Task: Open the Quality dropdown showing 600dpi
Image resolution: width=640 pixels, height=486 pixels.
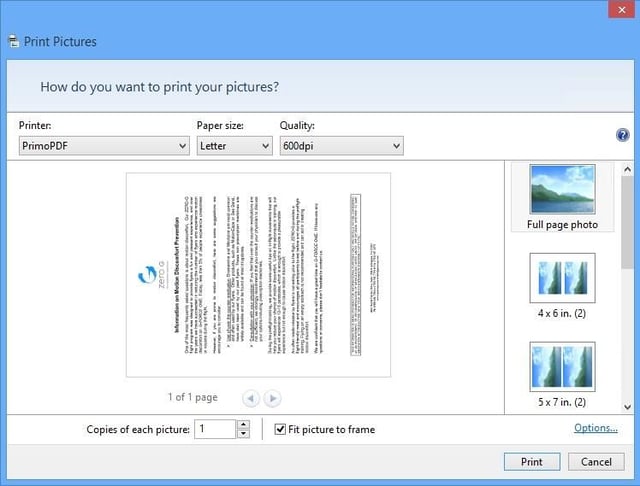Action: 342,146
